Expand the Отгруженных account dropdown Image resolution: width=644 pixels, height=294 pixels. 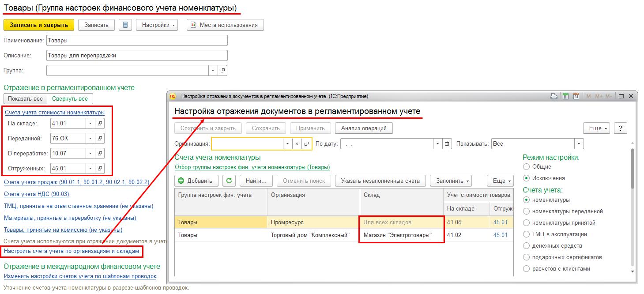(90, 169)
